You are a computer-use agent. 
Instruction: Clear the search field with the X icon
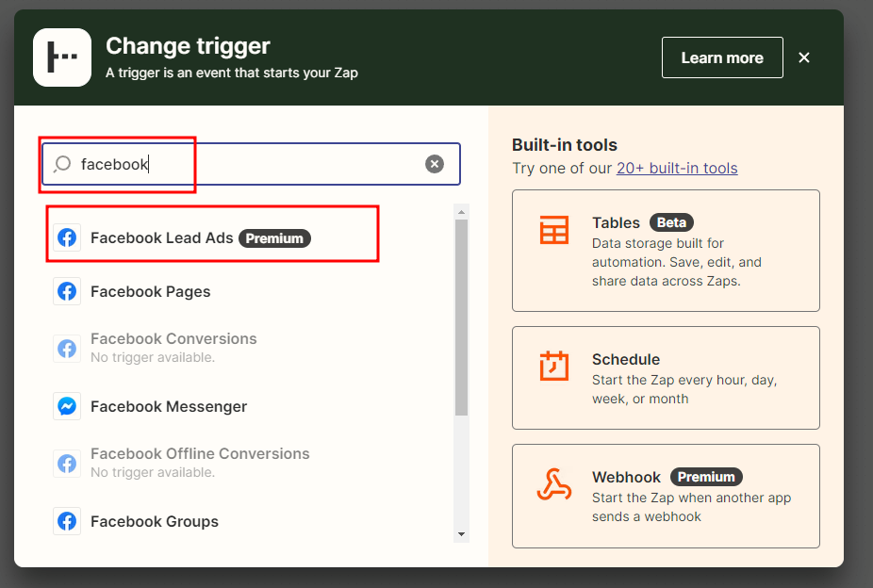pos(435,164)
